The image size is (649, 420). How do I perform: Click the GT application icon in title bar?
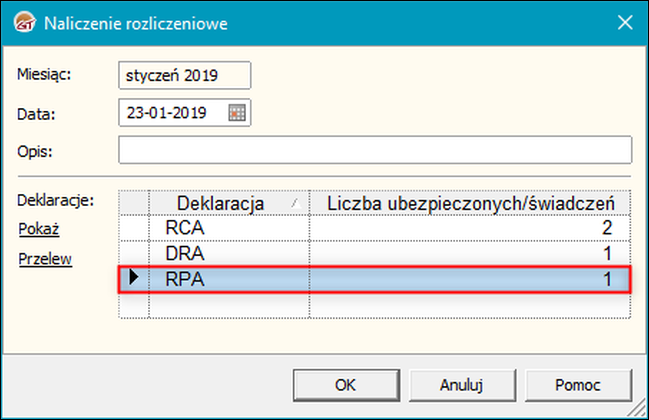click(24, 22)
